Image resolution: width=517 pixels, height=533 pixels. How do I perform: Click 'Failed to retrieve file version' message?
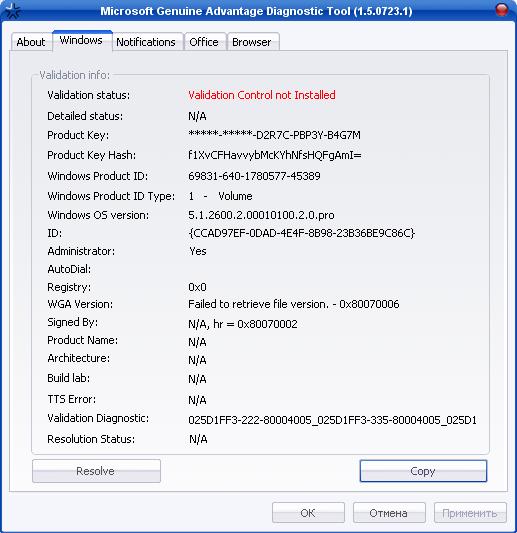click(294, 304)
